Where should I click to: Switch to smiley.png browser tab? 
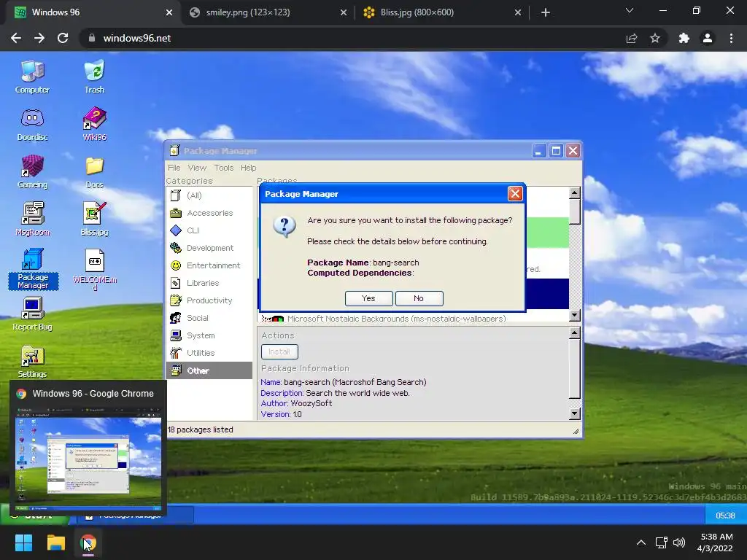(x=268, y=12)
